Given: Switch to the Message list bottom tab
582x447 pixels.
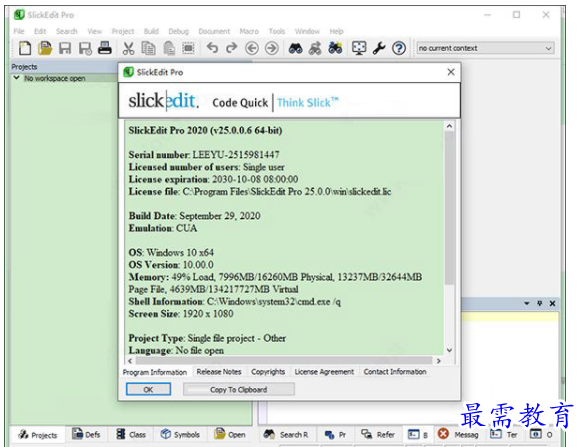Looking at the screenshot, I should tap(459, 434).
